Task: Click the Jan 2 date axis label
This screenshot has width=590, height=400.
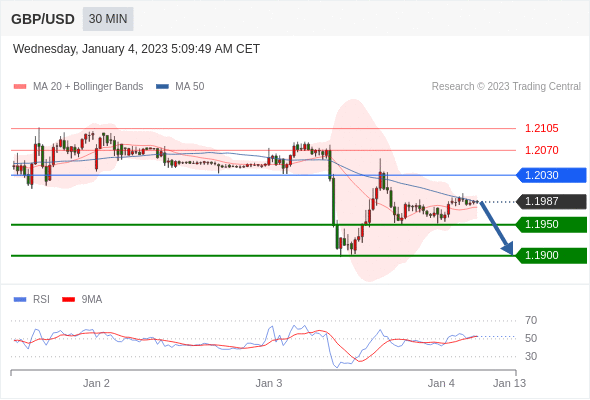Action: click(x=96, y=383)
